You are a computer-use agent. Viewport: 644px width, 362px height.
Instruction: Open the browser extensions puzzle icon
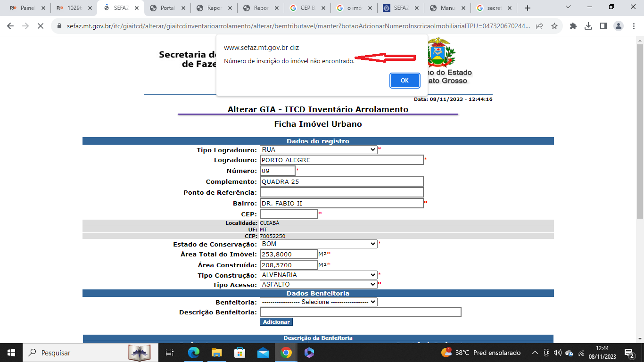coord(573,26)
